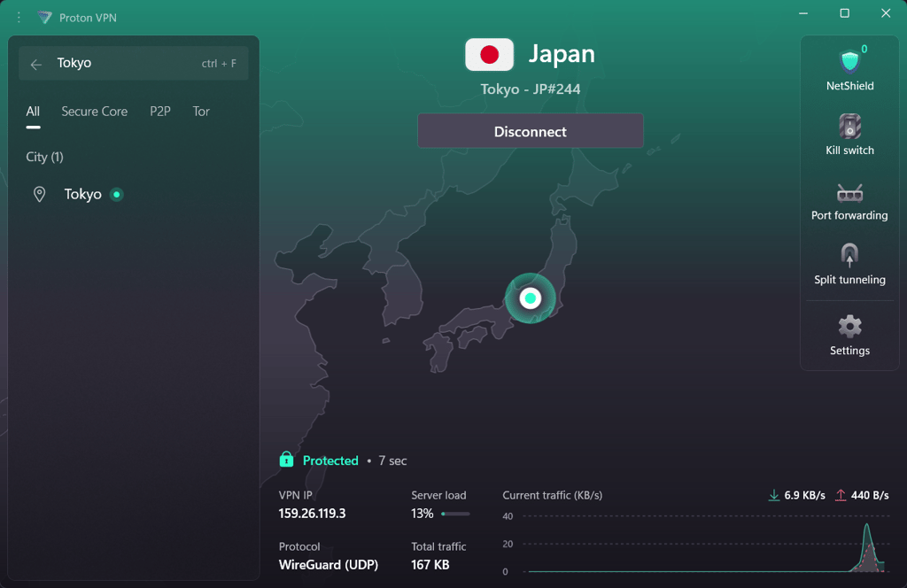Open the Split tunneling icon
907x588 pixels.
(x=849, y=256)
